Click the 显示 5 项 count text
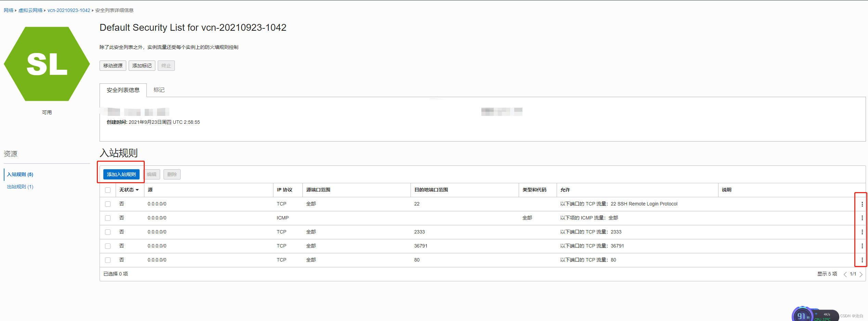 827,274
